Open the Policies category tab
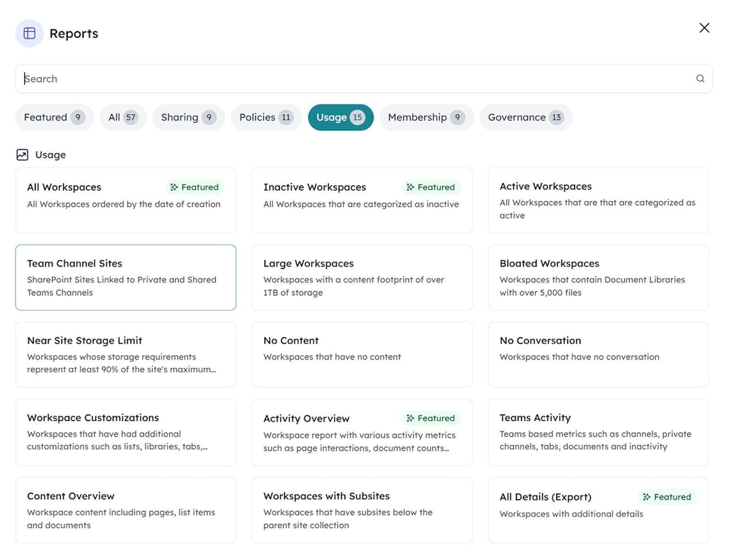 pyautogui.click(x=266, y=118)
